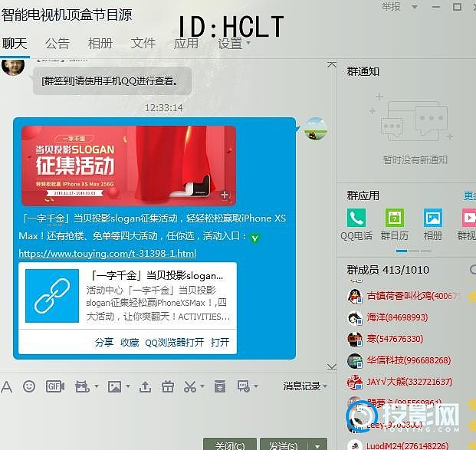This screenshot has width=476, height=450.
Task: Expand the cat sticker dropdown arrow
Action: click(97, 386)
